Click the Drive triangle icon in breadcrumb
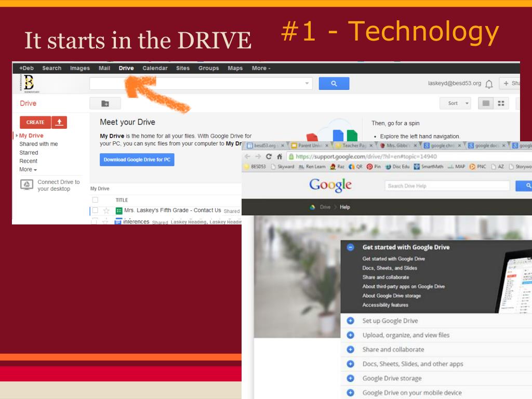 pos(312,207)
